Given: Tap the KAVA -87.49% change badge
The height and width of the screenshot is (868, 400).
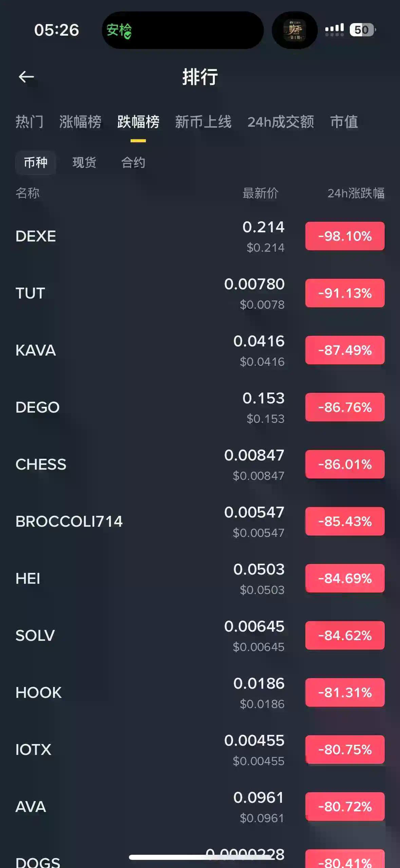Looking at the screenshot, I should 345,350.
